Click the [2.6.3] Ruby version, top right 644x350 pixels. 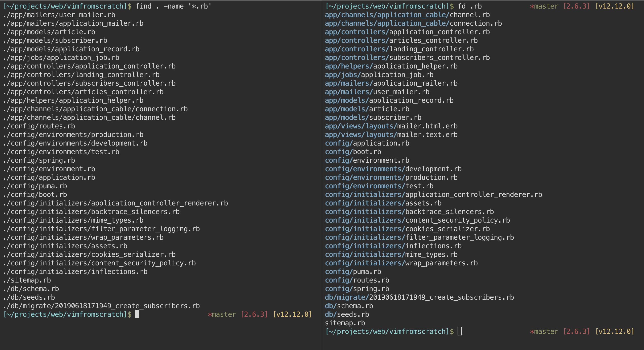576,6
